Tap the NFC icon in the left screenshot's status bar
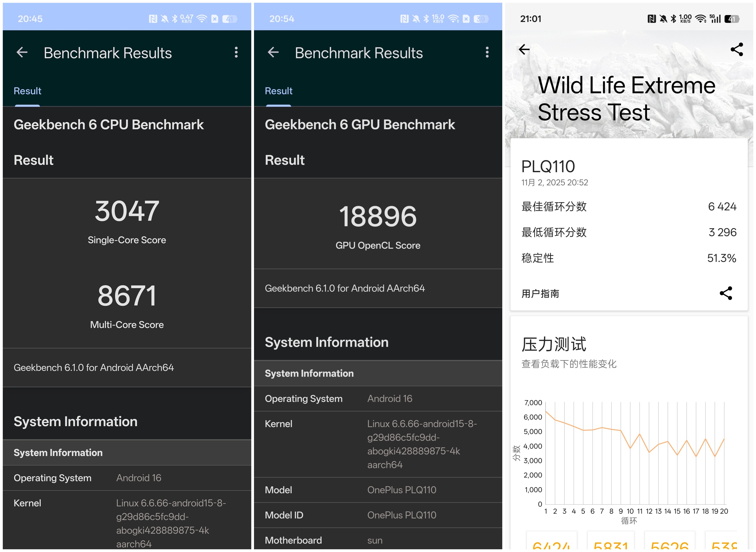 153,19
